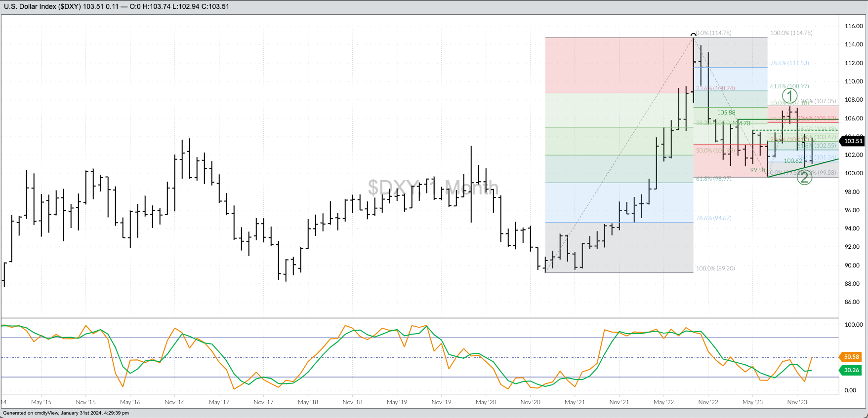The image size is (868, 418).
Task: Select the Nov '22 date axis label
Action: [708, 402]
